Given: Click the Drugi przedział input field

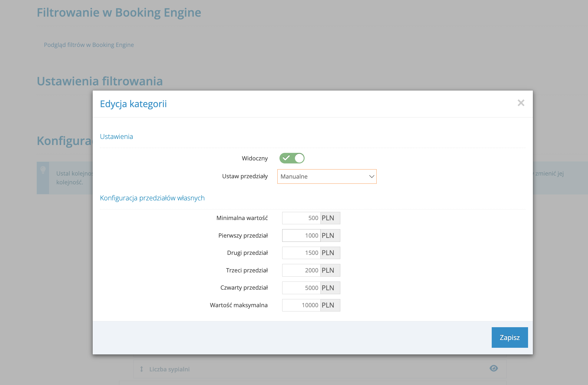Looking at the screenshot, I should point(301,253).
